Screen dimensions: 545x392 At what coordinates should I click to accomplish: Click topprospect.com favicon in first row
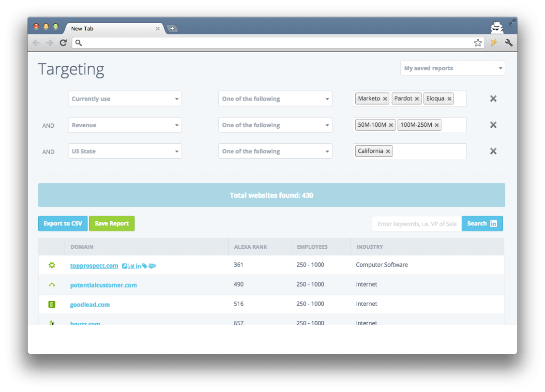[x=52, y=265]
